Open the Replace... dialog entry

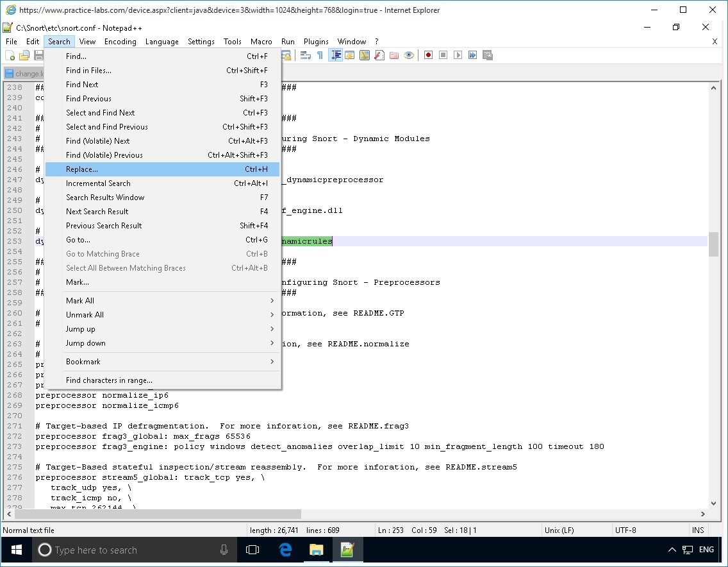coord(163,169)
